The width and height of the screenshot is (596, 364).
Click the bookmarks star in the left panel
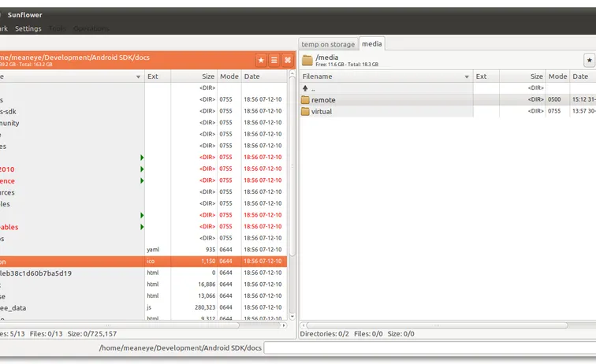click(261, 60)
